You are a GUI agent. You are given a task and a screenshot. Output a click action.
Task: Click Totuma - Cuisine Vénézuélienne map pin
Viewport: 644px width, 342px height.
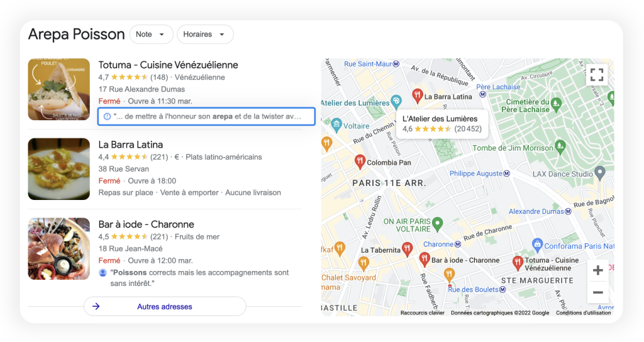[x=518, y=262]
